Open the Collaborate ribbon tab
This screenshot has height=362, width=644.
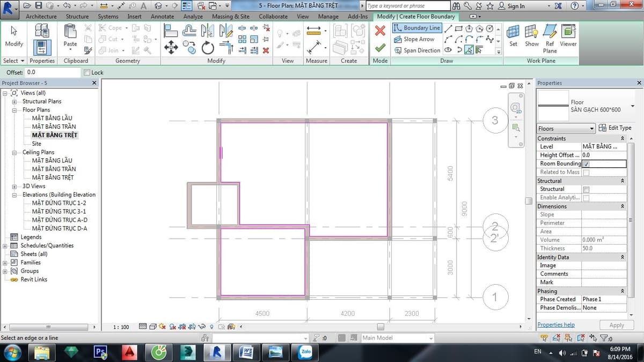point(273,16)
